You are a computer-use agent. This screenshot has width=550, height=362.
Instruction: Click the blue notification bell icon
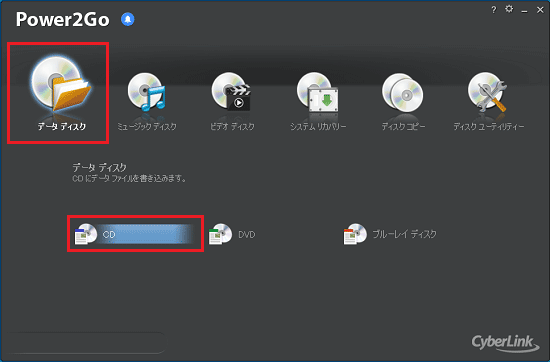pos(128,19)
